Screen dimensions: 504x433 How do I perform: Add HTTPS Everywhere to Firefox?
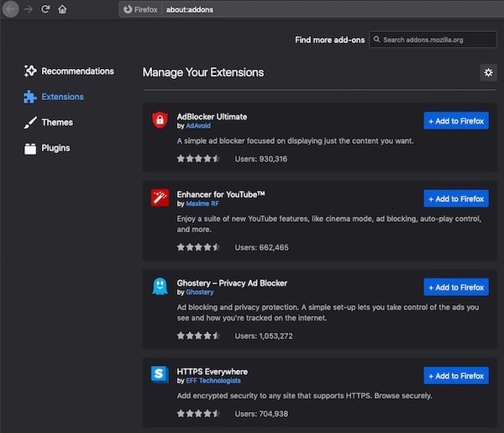pyautogui.click(x=456, y=376)
